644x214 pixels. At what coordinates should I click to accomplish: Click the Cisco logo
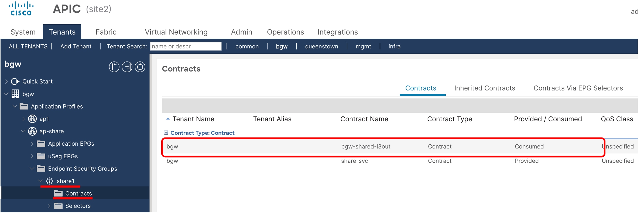21,9
